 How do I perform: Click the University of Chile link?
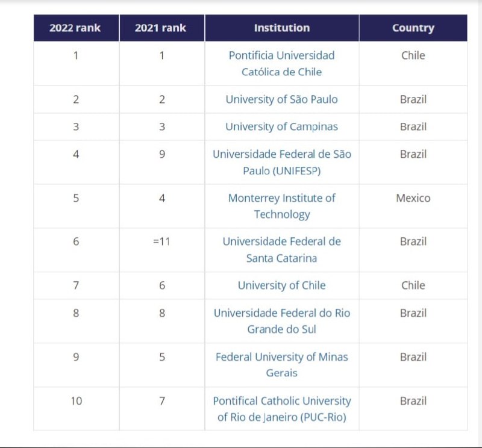pyautogui.click(x=281, y=285)
